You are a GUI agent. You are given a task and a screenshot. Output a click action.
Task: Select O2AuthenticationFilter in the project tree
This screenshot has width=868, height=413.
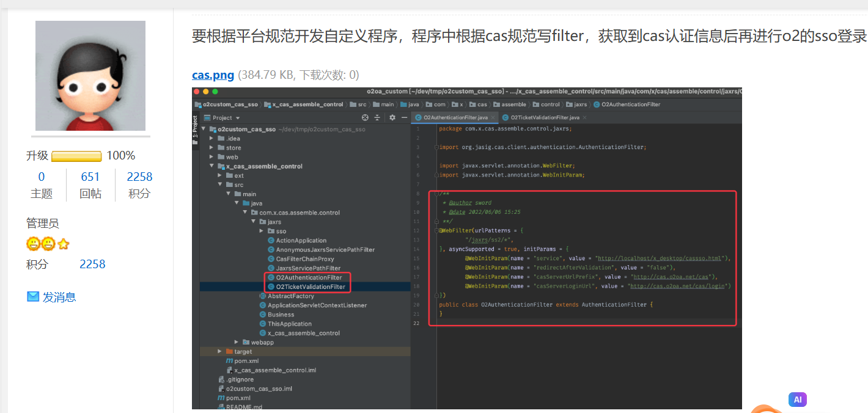(309, 277)
